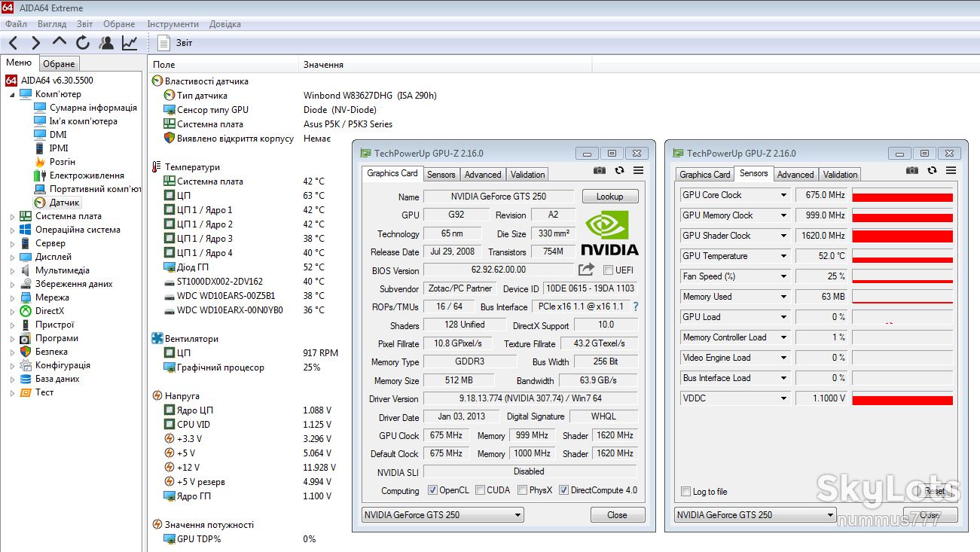
Task: Refresh the Graphics Card GPU-Z window
Action: (619, 170)
